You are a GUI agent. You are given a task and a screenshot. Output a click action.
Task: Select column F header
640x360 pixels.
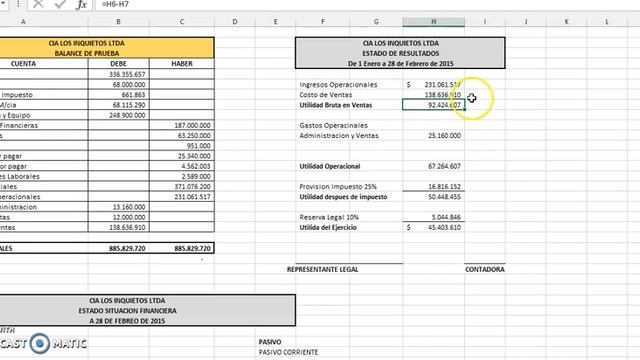tap(323, 22)
